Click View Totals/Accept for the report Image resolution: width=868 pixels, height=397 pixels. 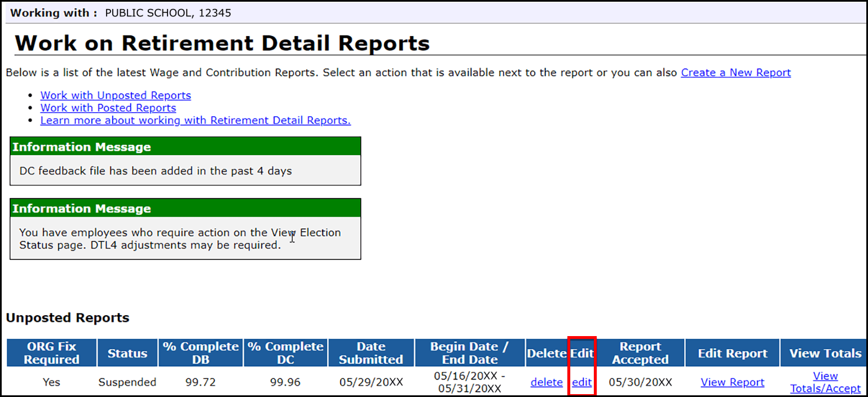(x=825, y=382)
